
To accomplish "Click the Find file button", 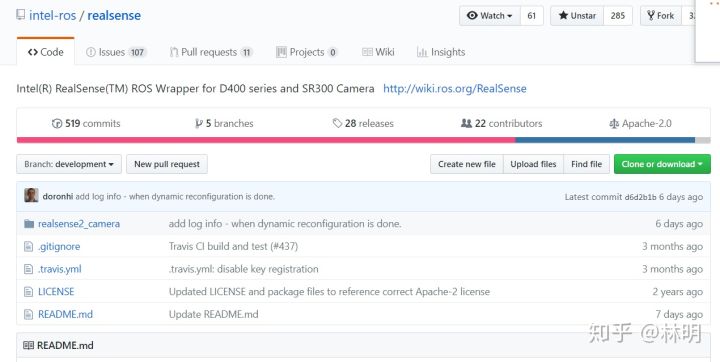I will tap(586, 164).
